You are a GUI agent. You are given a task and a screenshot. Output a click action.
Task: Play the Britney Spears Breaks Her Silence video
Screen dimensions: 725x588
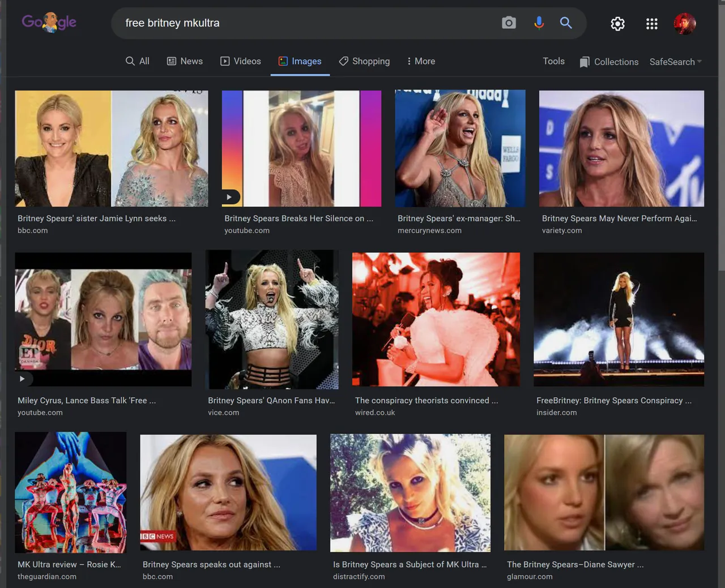click(x=230, y=197)
